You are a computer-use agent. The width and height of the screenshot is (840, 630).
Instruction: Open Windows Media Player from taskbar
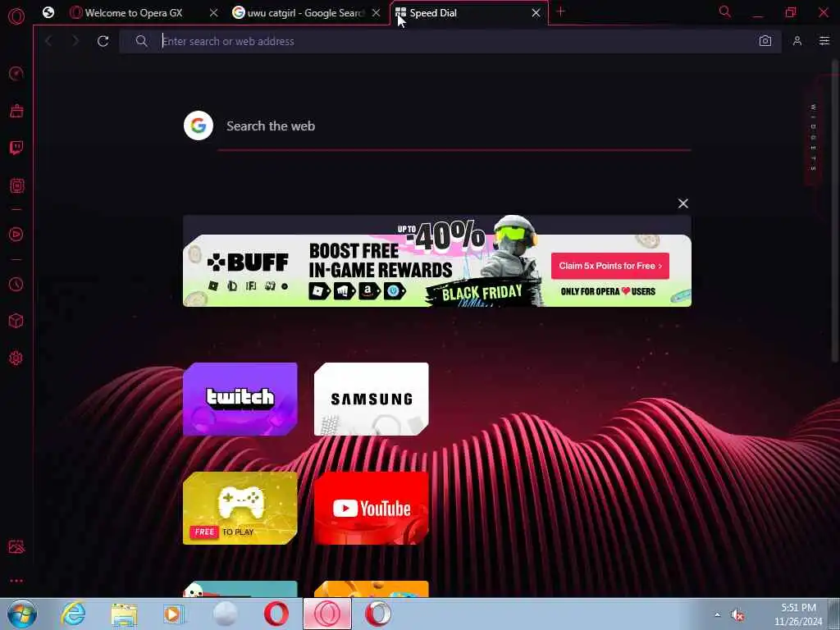(x=174, y=614)
